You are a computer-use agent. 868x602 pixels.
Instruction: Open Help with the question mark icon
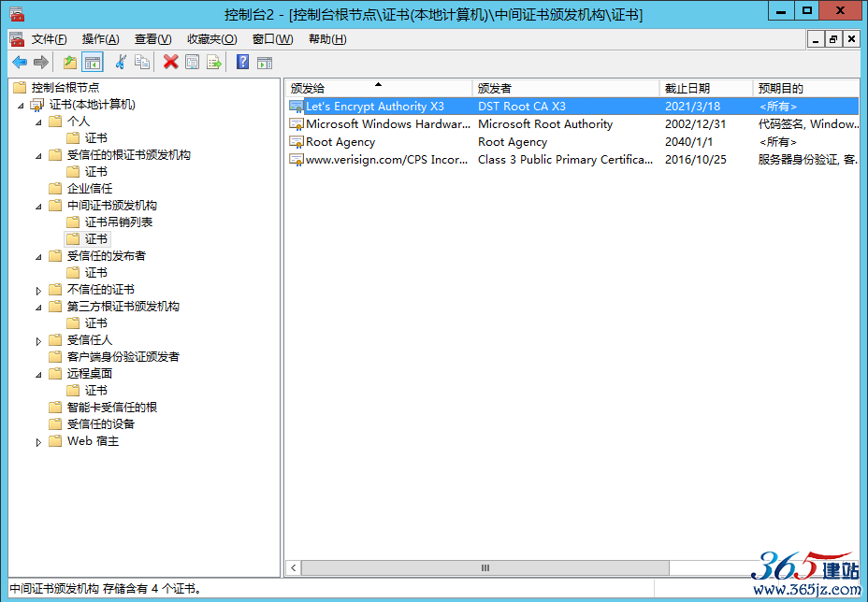tap(242, 62)
